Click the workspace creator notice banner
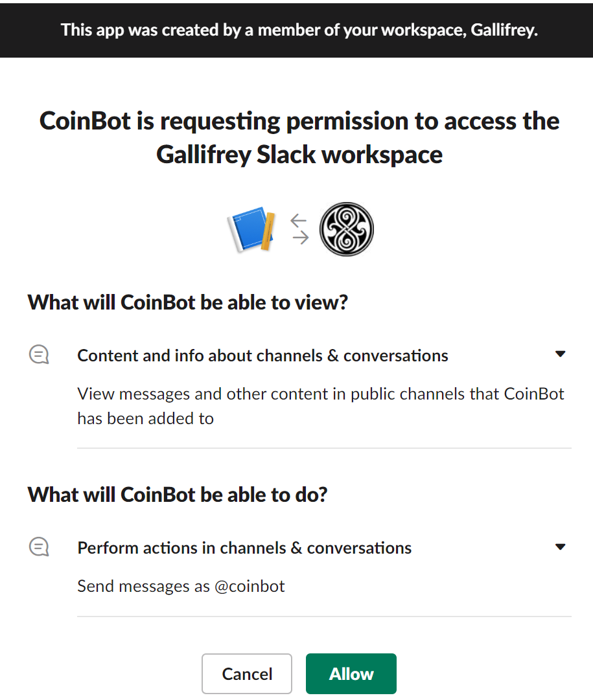 click(x=297, y=30)
